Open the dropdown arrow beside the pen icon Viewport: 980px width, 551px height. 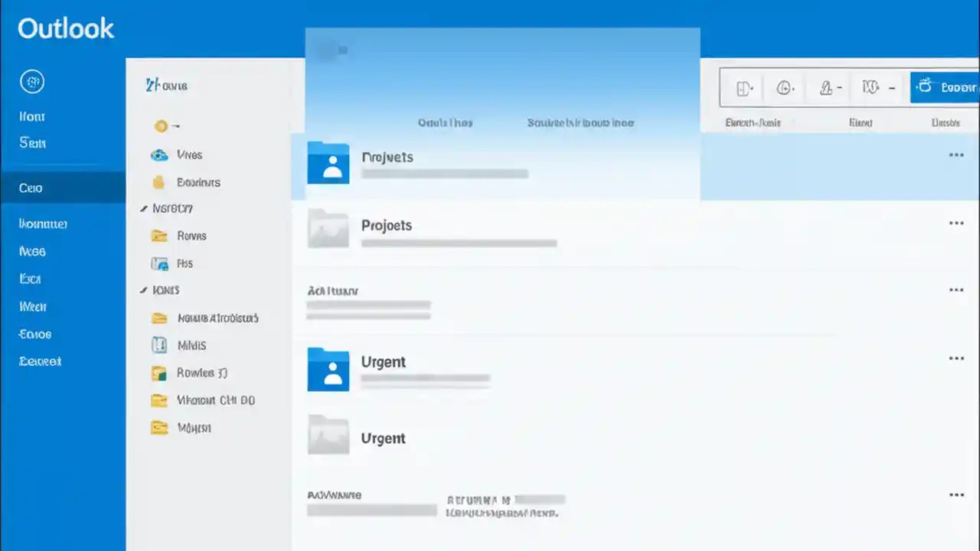click(x=841, y=87)
